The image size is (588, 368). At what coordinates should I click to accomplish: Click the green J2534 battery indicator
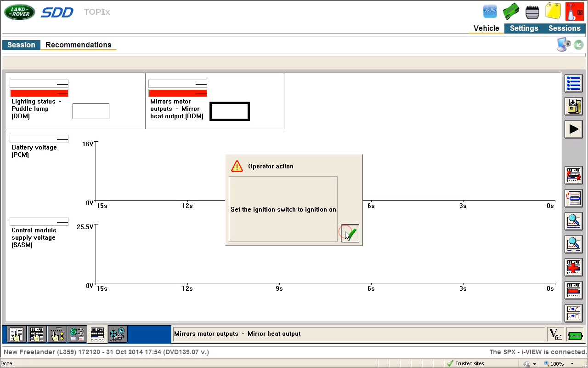point(575,335)
